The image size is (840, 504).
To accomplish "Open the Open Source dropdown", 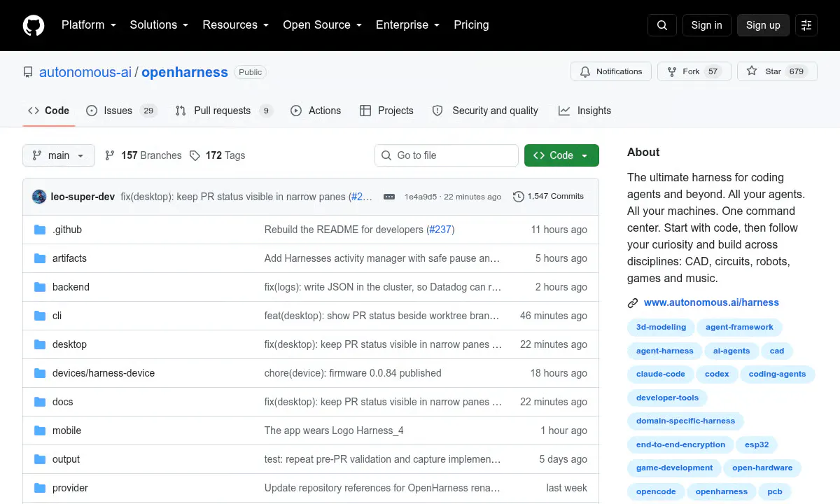I will click(x=323, y=25).
